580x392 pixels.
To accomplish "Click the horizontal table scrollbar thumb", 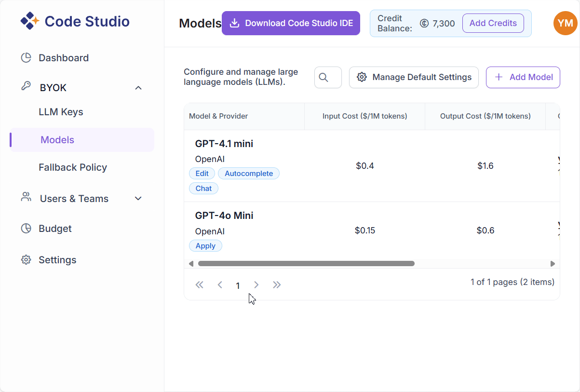I will click(306, 264).
